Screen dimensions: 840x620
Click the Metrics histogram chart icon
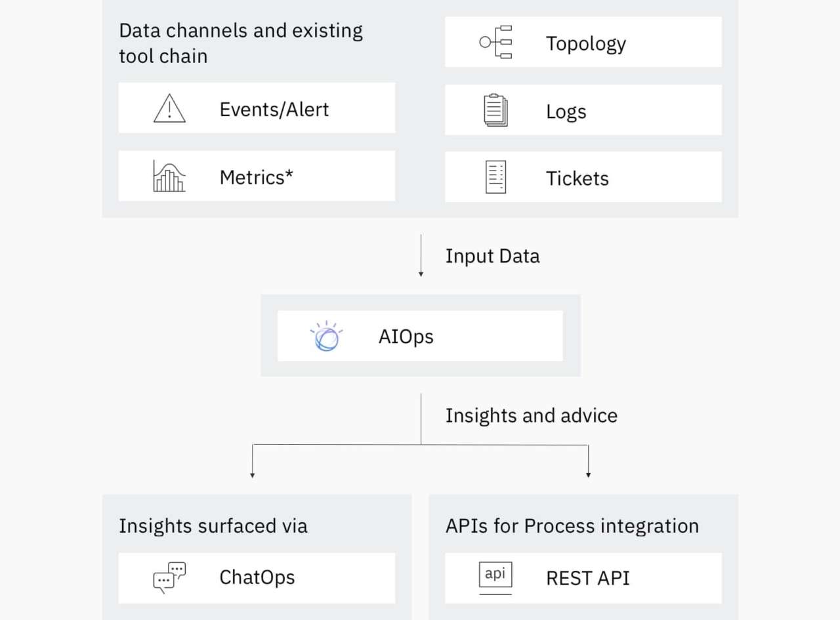pos(169,176)
